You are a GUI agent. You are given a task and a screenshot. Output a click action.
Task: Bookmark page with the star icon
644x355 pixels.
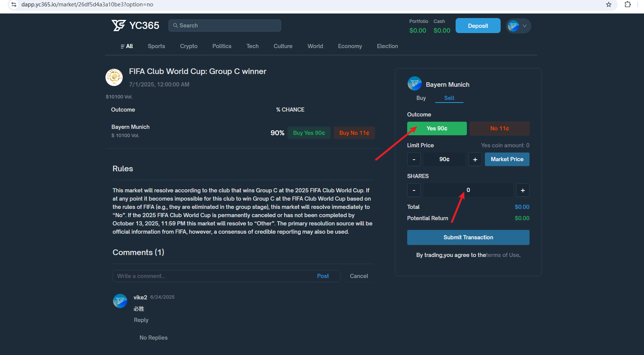pos(609,5)
